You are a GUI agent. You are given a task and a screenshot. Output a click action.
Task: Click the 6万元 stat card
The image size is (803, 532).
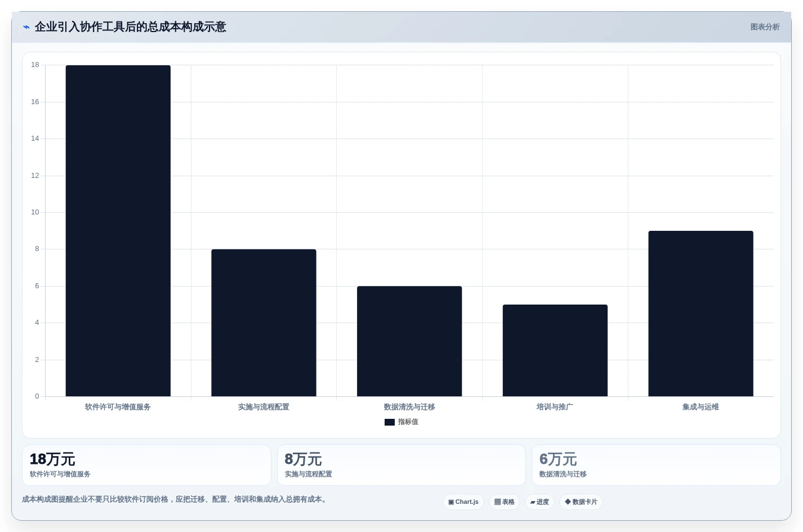pos(656,465)
